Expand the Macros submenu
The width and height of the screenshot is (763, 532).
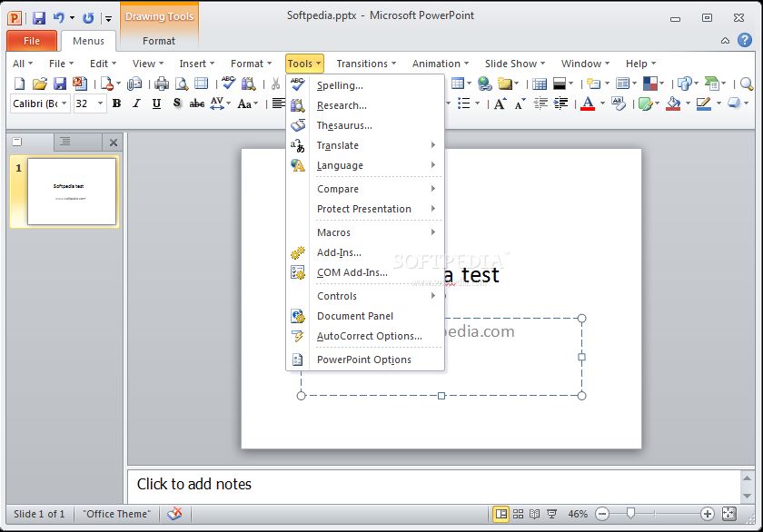[365, 232]
